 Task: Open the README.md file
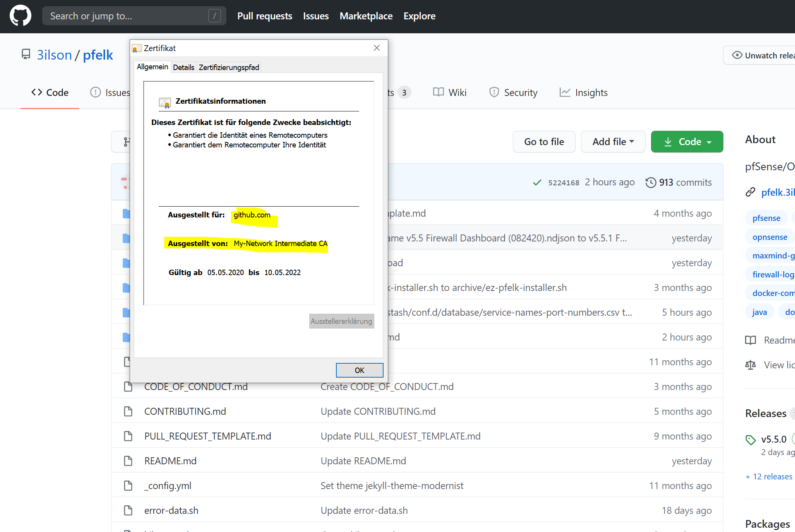170,461
